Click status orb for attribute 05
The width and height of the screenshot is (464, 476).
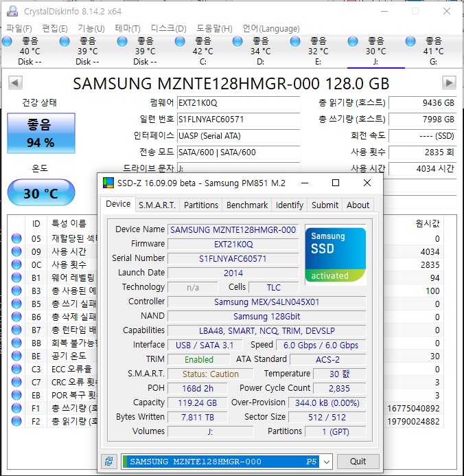(16, 238)
